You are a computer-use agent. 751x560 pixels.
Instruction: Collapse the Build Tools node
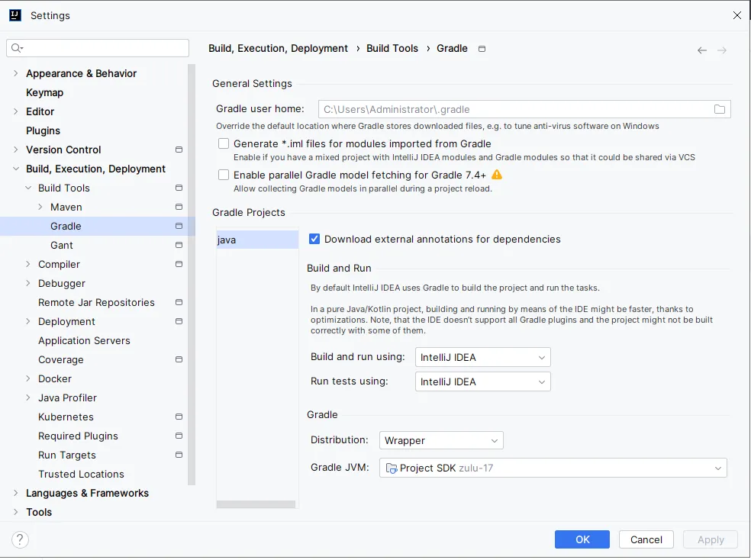click(x=28, y=188)
